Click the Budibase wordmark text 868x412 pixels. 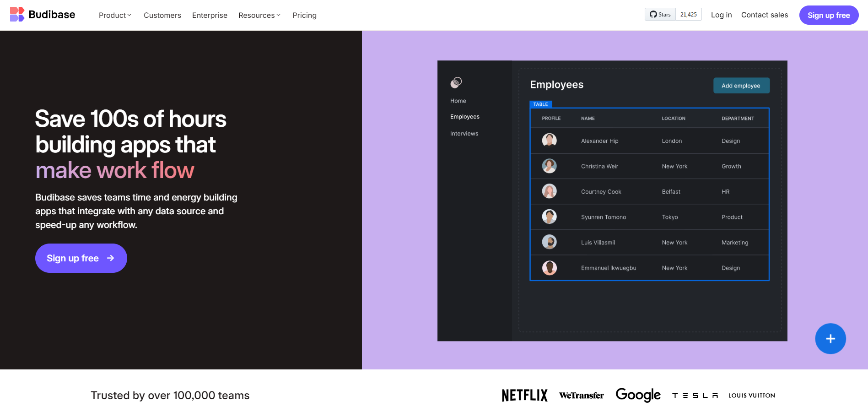click(x=52, y=15)
